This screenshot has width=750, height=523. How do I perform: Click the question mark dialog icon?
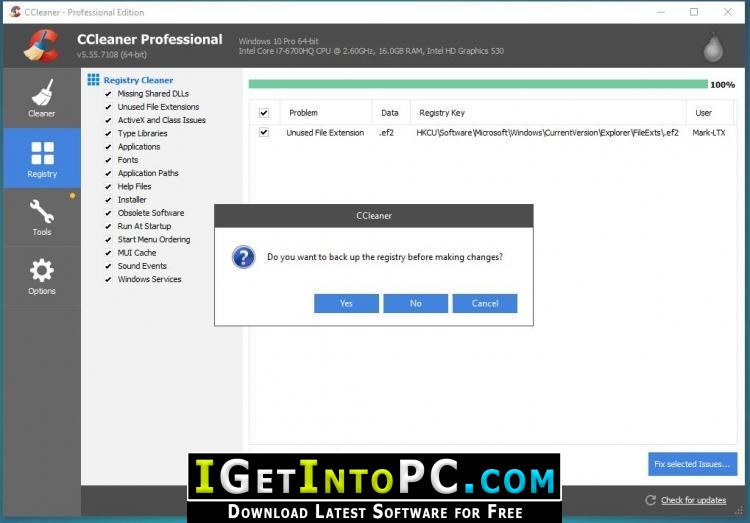tap(243, 257)
